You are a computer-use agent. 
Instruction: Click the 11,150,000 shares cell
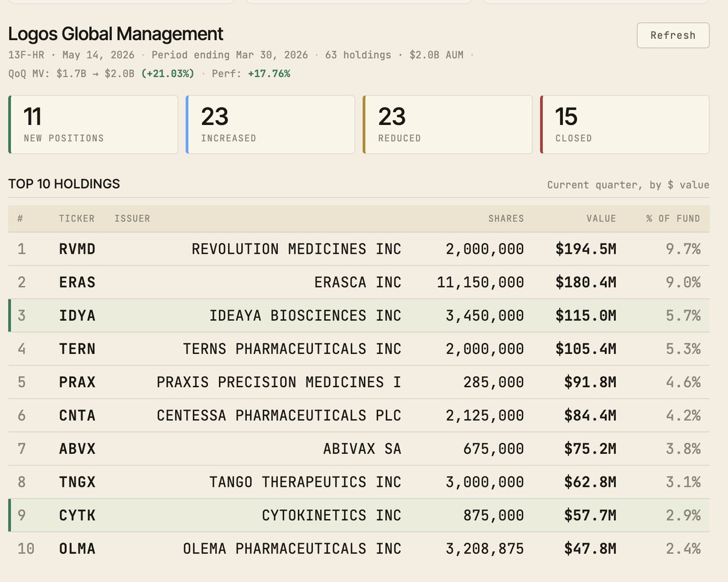480,282
